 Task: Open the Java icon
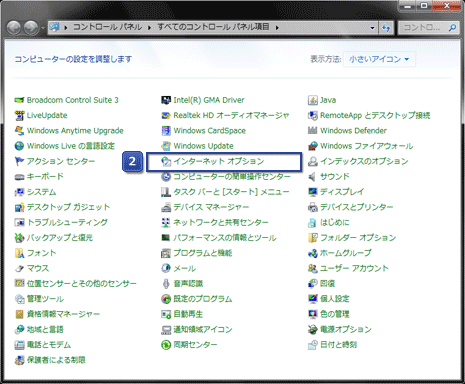[313, 100]
